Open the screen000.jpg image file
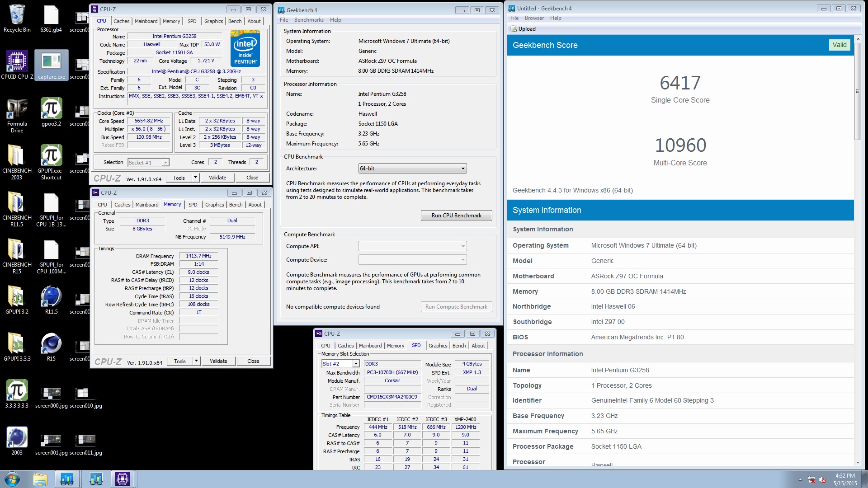 tap(51, 398)
